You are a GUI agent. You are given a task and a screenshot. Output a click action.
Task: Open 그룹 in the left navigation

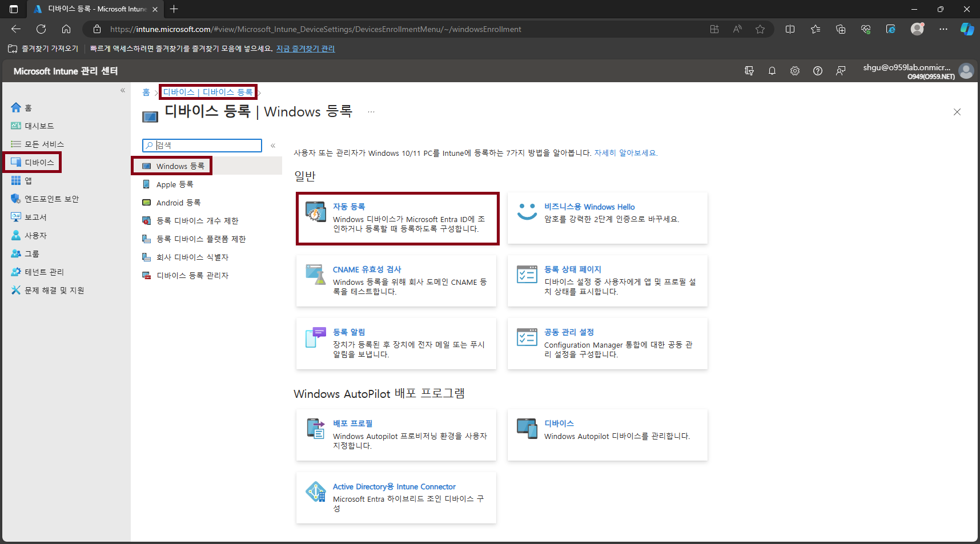(25, 254)
